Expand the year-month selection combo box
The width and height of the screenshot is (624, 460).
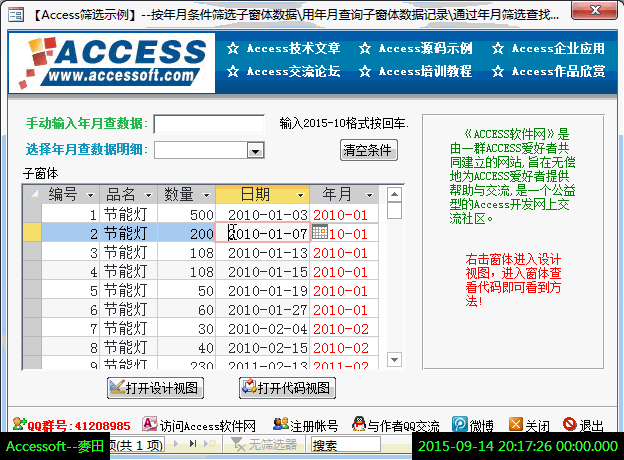click(x=255, y=150)
